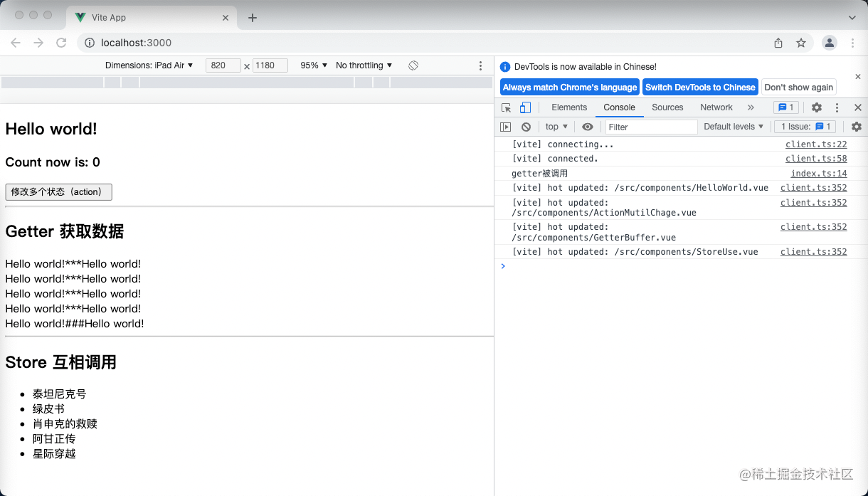868x496 pixels.
Task: Switch to the Sources tab
Action: tap(667, 107)
